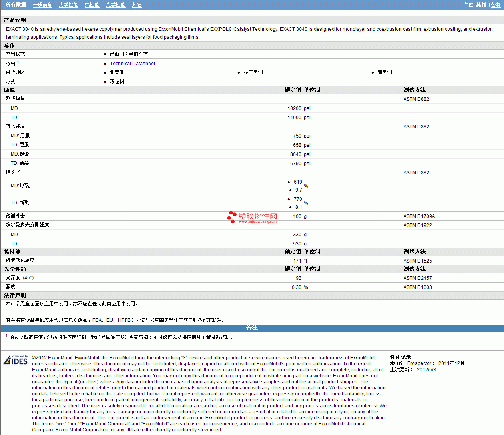This screenshot has height=435, width=504.
Task: Click the ASTM D2457 test method
Action: [x=418, y=278]
